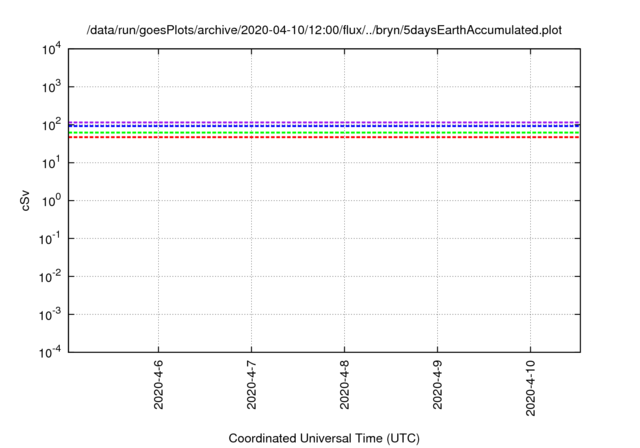Click the 2020-4-9 date tick label
Screen dimensions: 640x448
tap(438, 384)
